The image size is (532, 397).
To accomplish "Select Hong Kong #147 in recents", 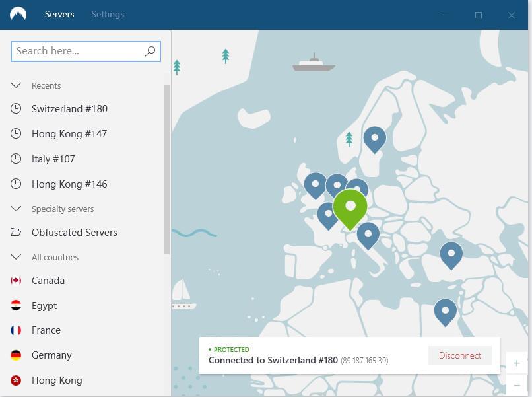I will pos(69,134).
